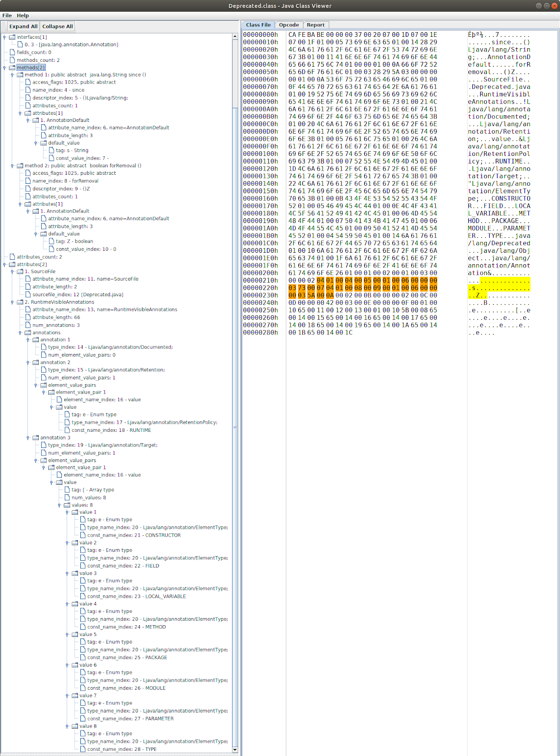Click file icon of attributes_count: 2
Viewport: 560px width, 756px height.
pyautogui.click(x=12, y=257)
